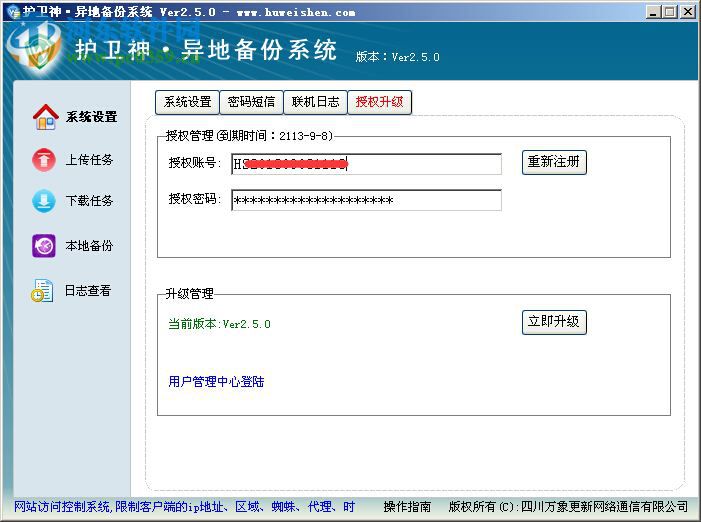Screen dimensions: 701x522
Task: Open 下载任务 in the sidebar
Action: click(89, 201)
